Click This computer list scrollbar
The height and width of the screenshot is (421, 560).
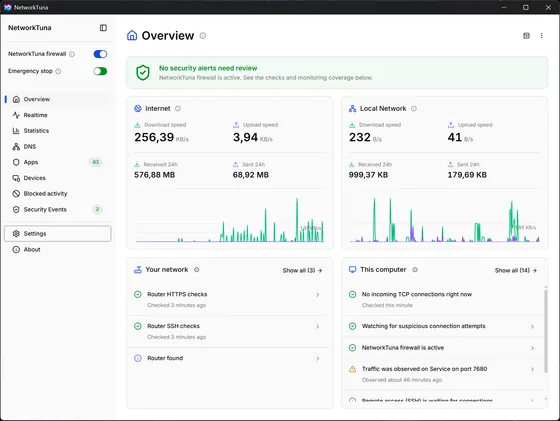pyautogui.click(x=546, y=331)
